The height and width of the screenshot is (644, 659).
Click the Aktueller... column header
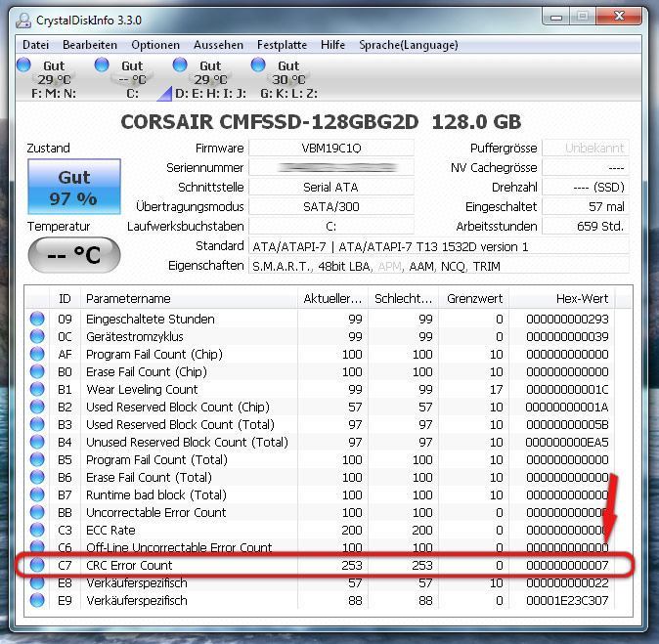click(332, 299)
